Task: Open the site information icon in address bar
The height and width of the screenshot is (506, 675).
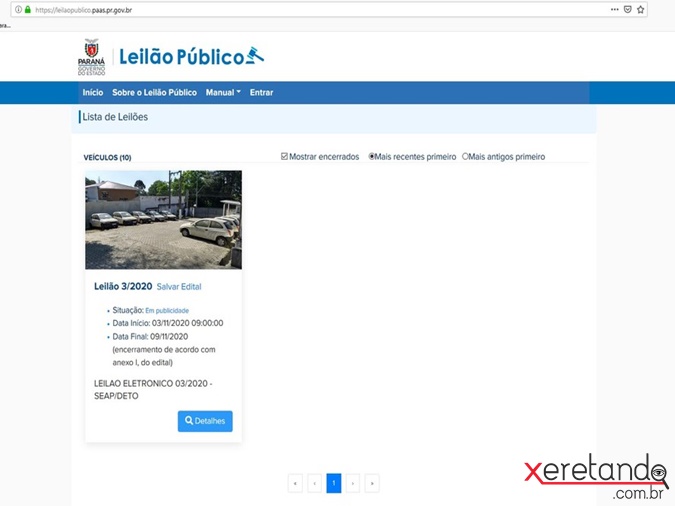Action: [18, 10]
